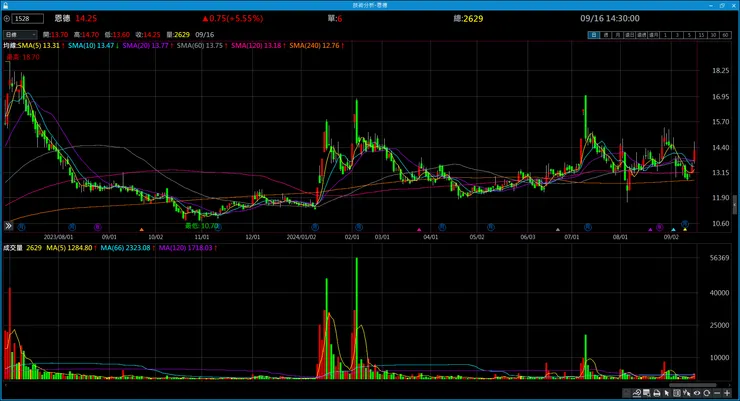The image size is (740, 401).
Task: Click the price axis label 18.25
Action: tap(721, 71)
